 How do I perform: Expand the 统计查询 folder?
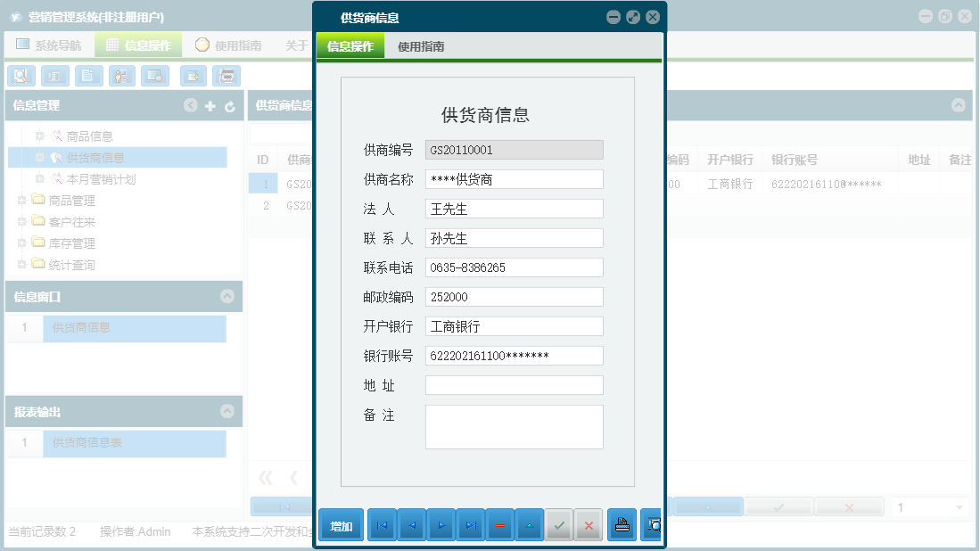click(x=21, y=264)
